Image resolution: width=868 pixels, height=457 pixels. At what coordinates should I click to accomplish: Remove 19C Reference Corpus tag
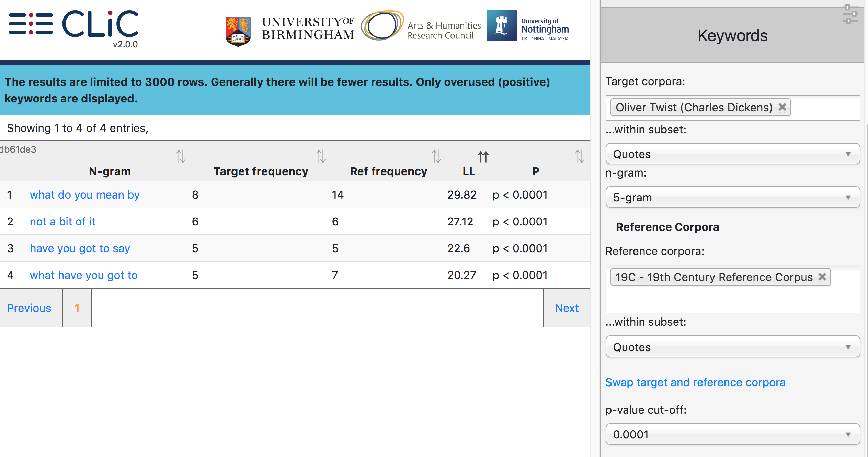click(822, 277)
